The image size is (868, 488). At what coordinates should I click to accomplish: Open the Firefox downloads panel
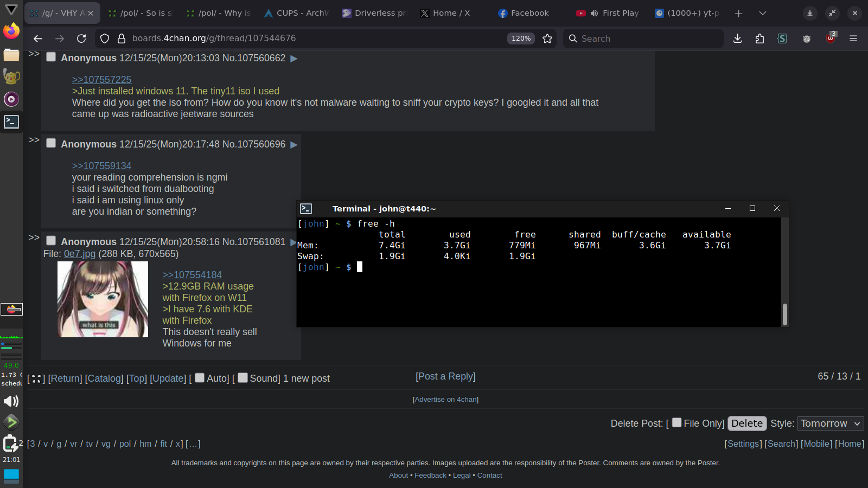click(x=737, y=38)
